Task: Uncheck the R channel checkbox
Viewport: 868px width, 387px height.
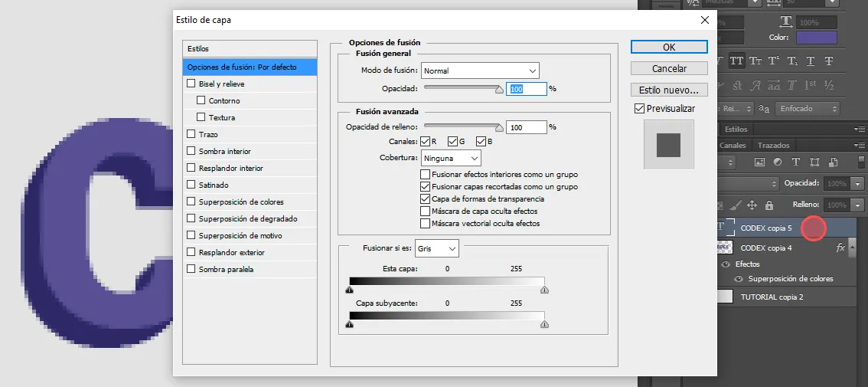Action: (x=425, y=141)
